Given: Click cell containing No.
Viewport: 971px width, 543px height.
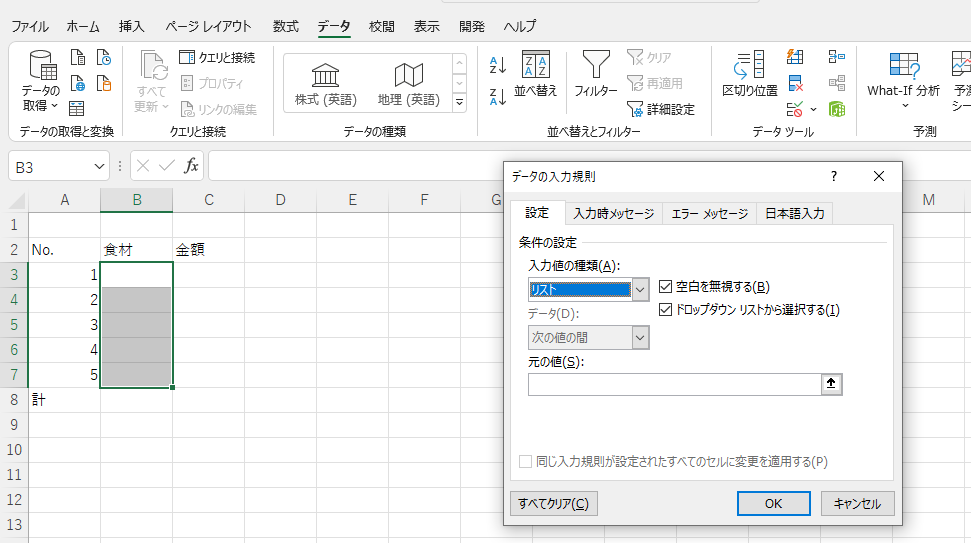Looking at the screenshot, I should (x=64, y=250).
